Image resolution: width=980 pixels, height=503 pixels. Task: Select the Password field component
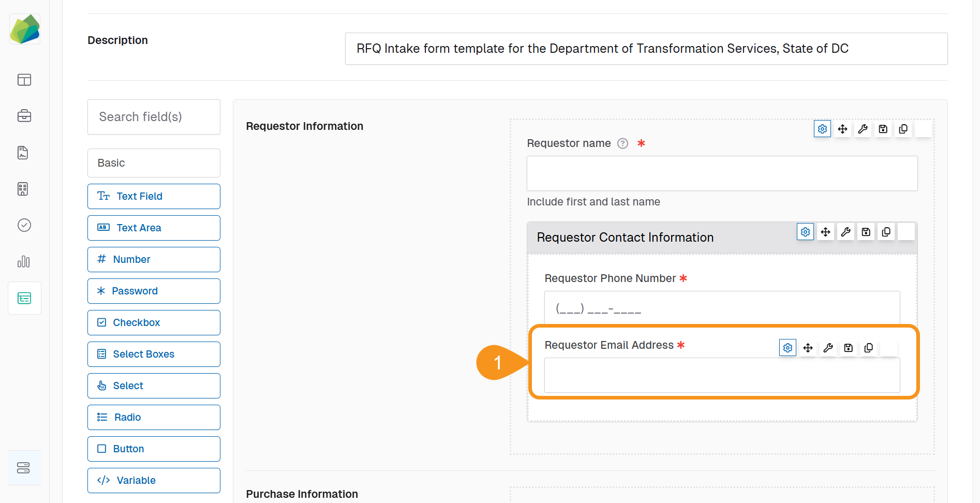pyautogui.click(x=154, y=291)
